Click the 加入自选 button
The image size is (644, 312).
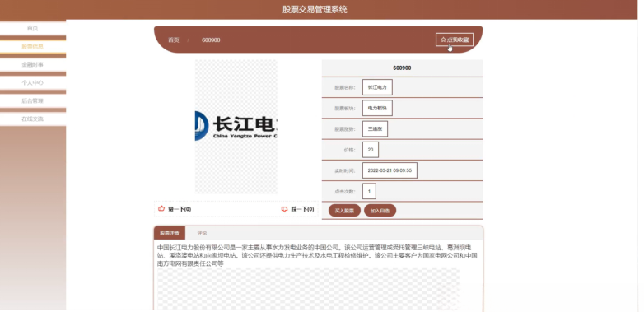pyautogui.click(x=380, y=211)
